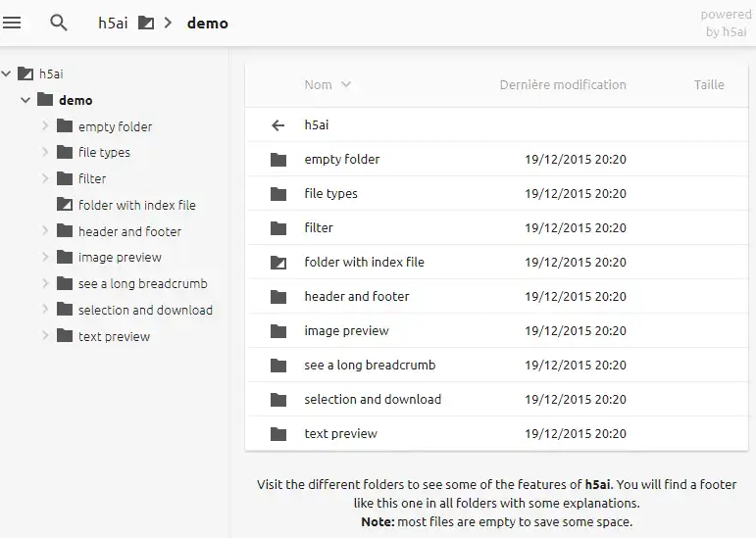Click the 'folder with index file' icon in list

pyautogui.click(x=278, y=263)
